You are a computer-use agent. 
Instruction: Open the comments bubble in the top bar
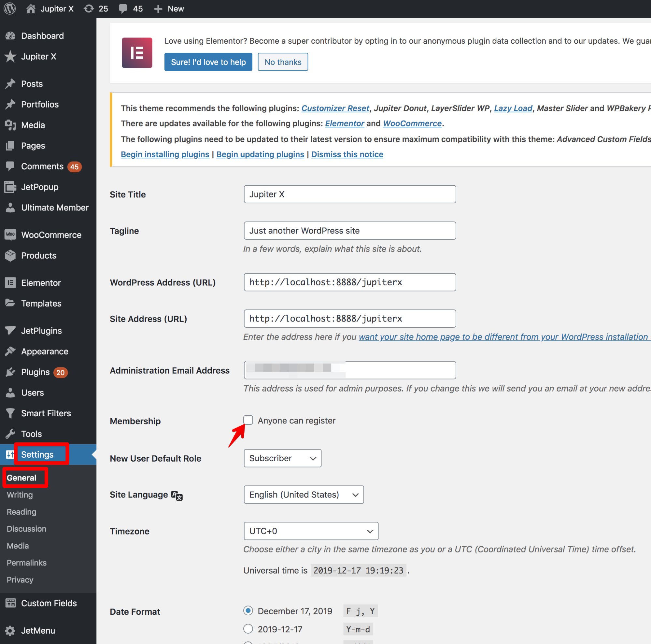pos(130,8)
